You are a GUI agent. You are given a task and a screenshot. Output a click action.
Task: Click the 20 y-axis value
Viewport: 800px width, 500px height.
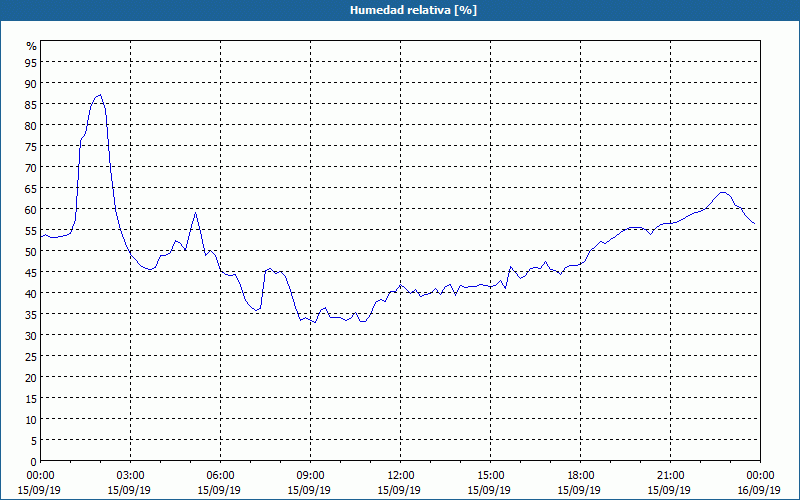[31, 378]
